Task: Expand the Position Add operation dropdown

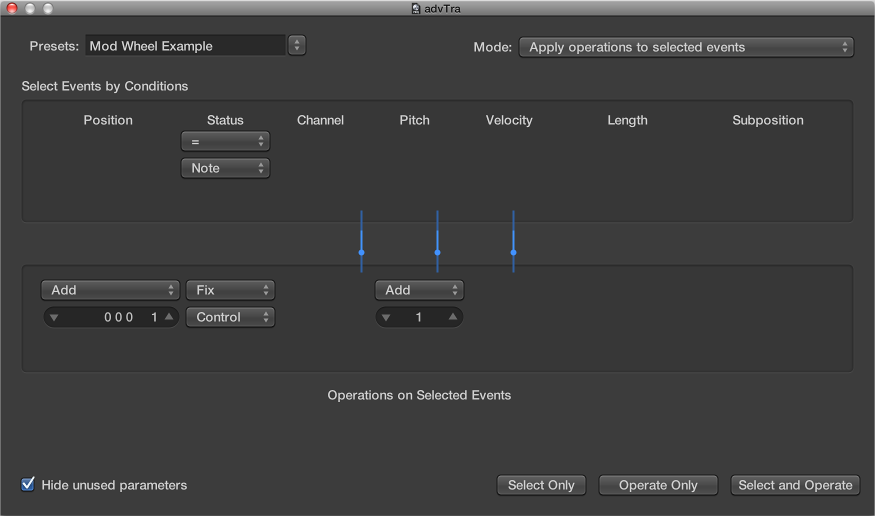Action: coord(110,290)
